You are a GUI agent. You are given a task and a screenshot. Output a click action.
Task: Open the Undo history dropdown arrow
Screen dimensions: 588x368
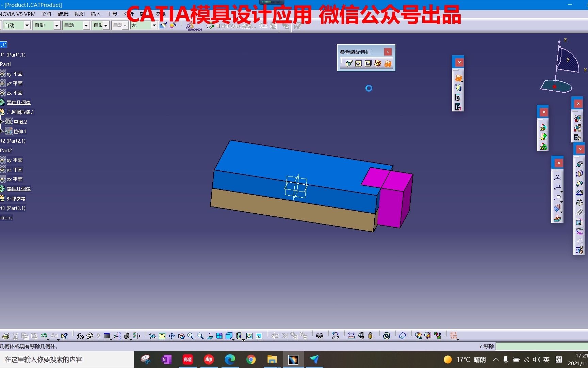[x=48, y=339]
